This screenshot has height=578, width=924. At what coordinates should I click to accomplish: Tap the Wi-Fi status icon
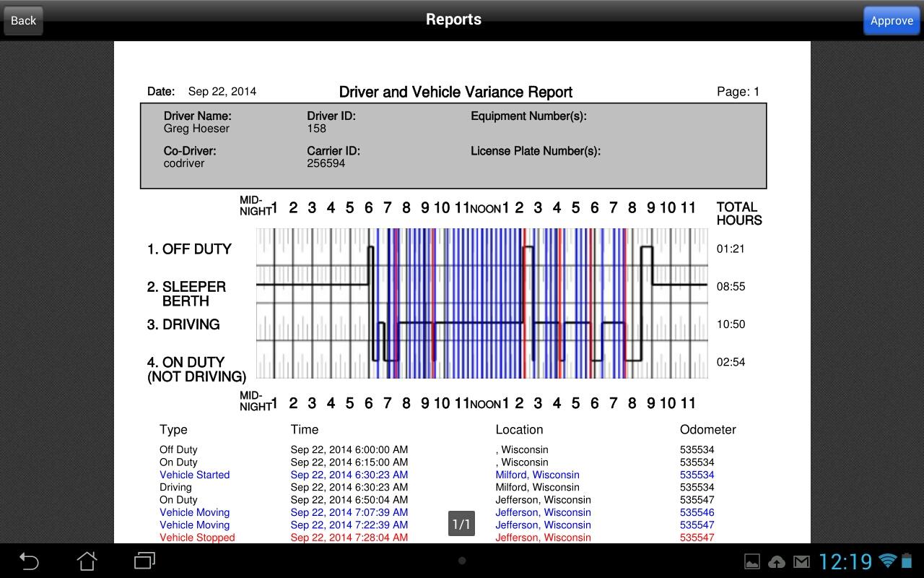[888, 561]
